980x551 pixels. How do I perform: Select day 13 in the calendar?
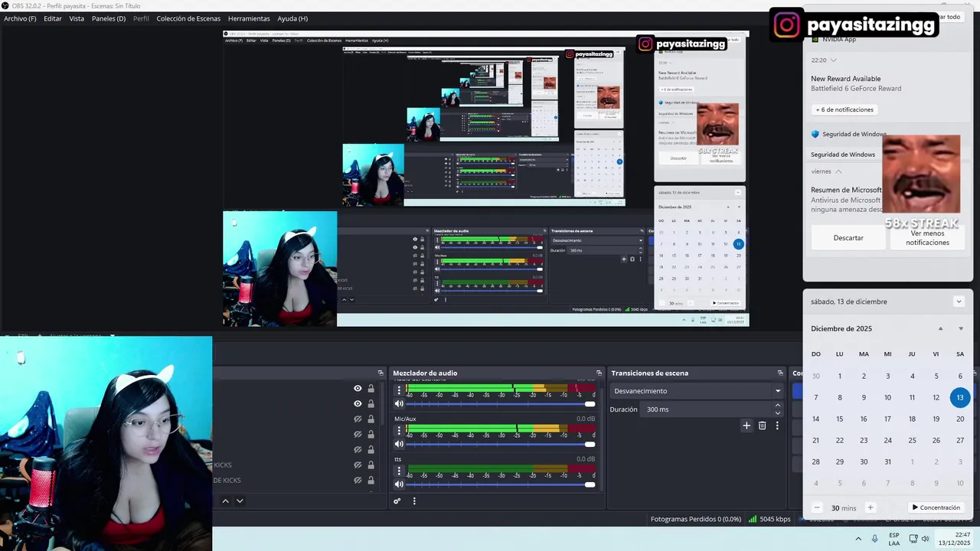(960, 397)
